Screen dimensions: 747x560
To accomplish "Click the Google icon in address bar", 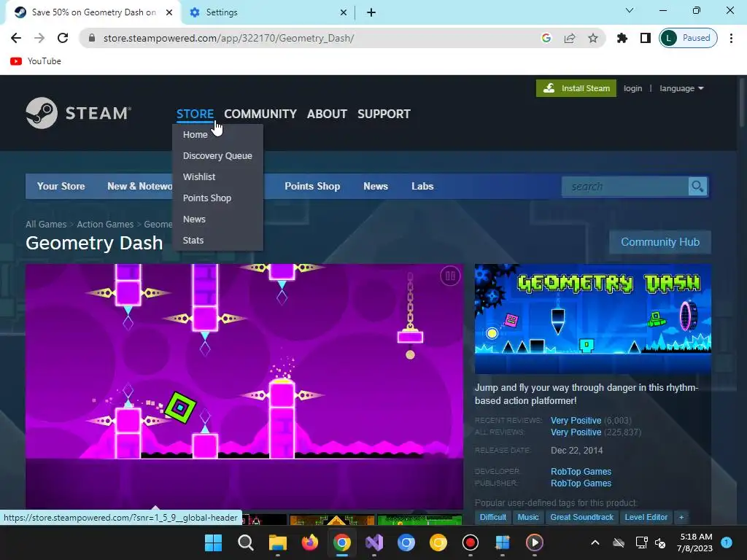I will coord(546,38).
